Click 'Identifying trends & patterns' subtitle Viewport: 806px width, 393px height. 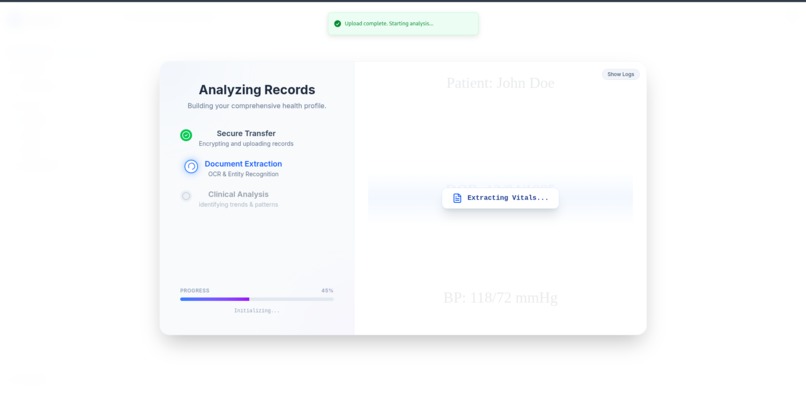point(238,204)
